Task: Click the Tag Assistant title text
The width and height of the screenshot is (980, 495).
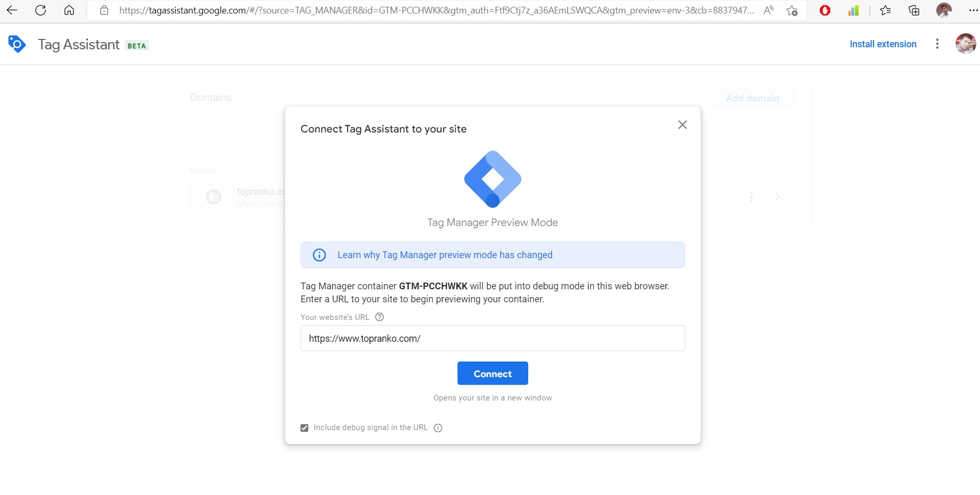Action: (79, 45)
